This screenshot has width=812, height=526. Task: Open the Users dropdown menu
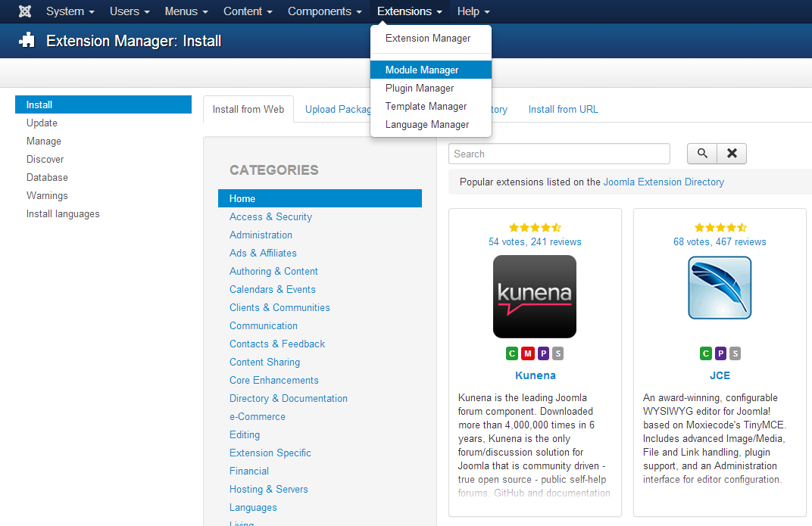[x=130, y=11]
